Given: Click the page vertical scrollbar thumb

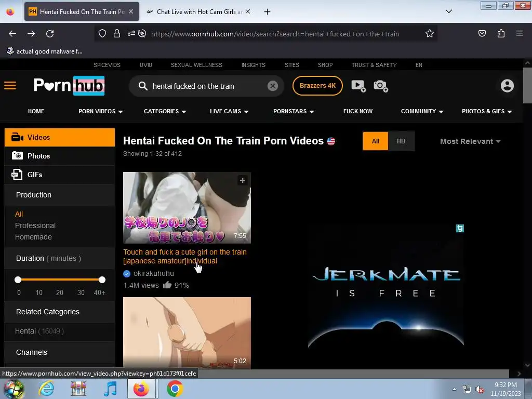Looking at the screenshot, I should coord(527,86).
